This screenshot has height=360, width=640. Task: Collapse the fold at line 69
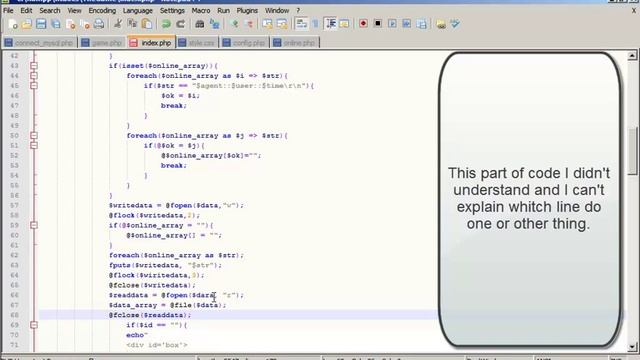[x=34, y=325]
